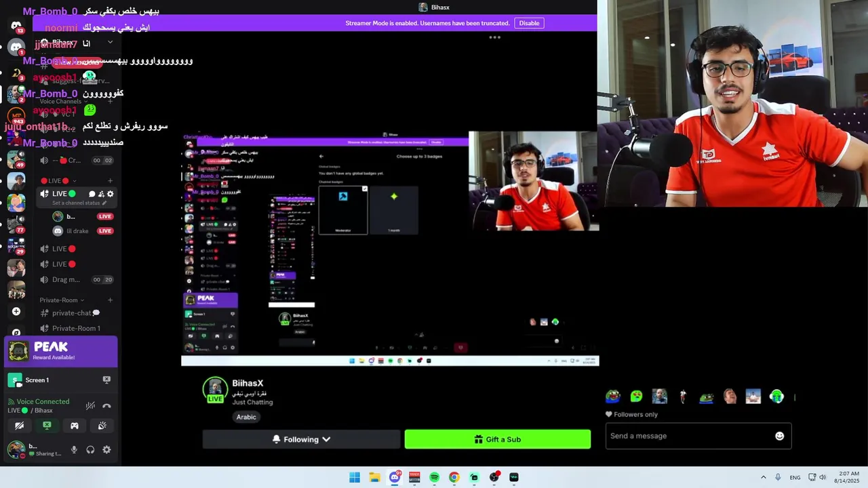Invite people to the active LIVE channel
Image resolution: width=868 pixels, height=488 pixels.
pyautogui.click(x=101, y=194)
